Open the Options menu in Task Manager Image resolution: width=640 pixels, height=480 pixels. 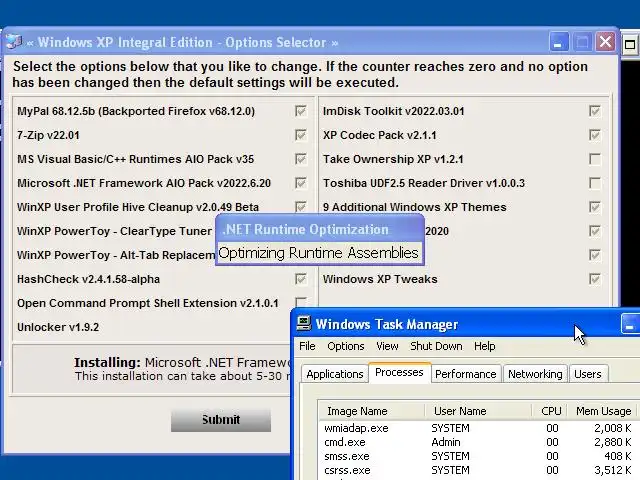(x=346, y=346)
